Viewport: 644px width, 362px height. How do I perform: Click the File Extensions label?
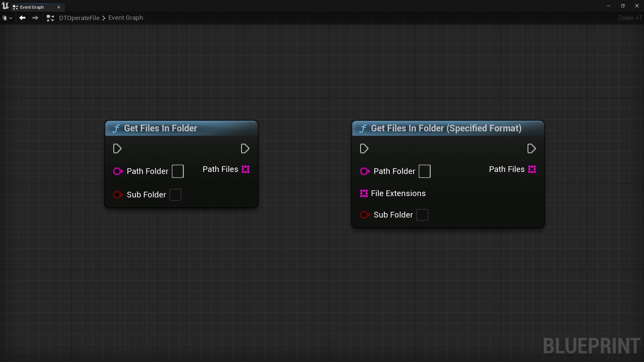tap(398, 193)
